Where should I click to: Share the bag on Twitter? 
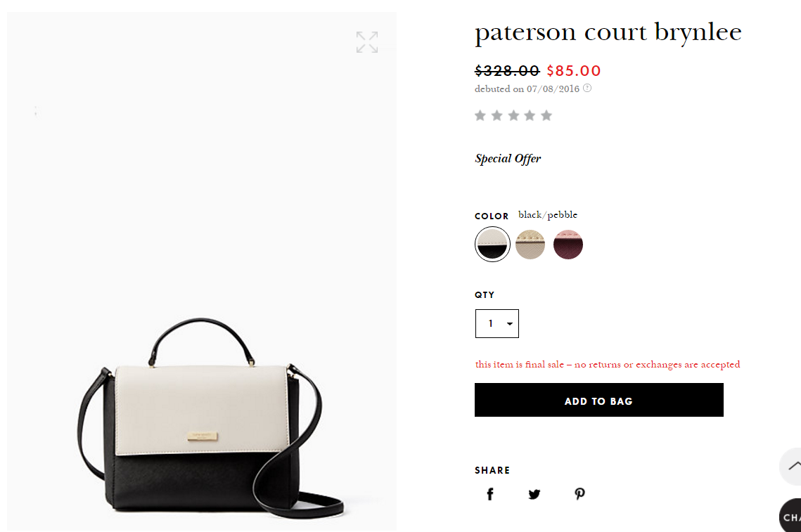tap(534, 494)
